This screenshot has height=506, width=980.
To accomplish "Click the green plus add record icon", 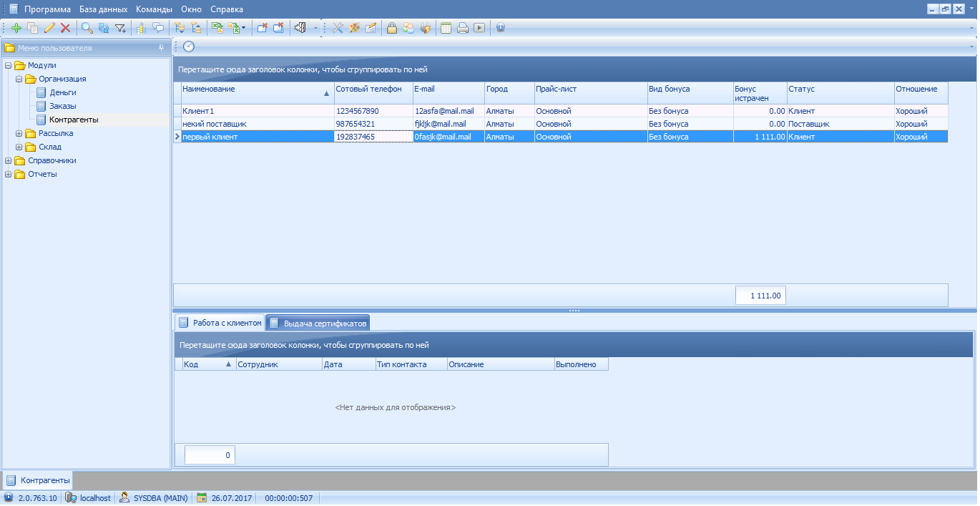I will click(x=16, y=28).
